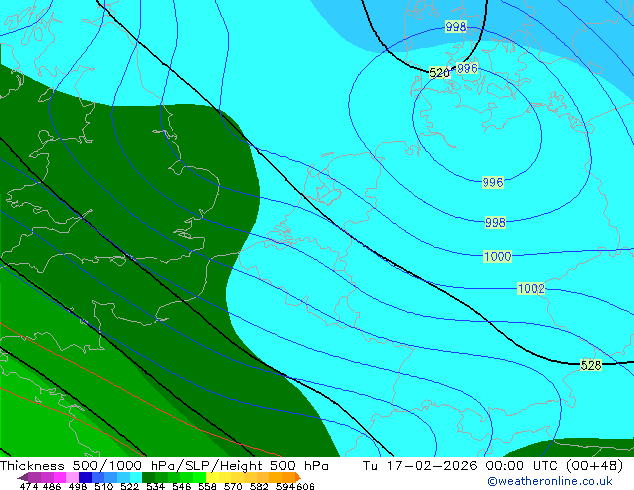Click the legend value 570
The height and width of the screenshot is (490, 634).
click(x=233, y=486)
